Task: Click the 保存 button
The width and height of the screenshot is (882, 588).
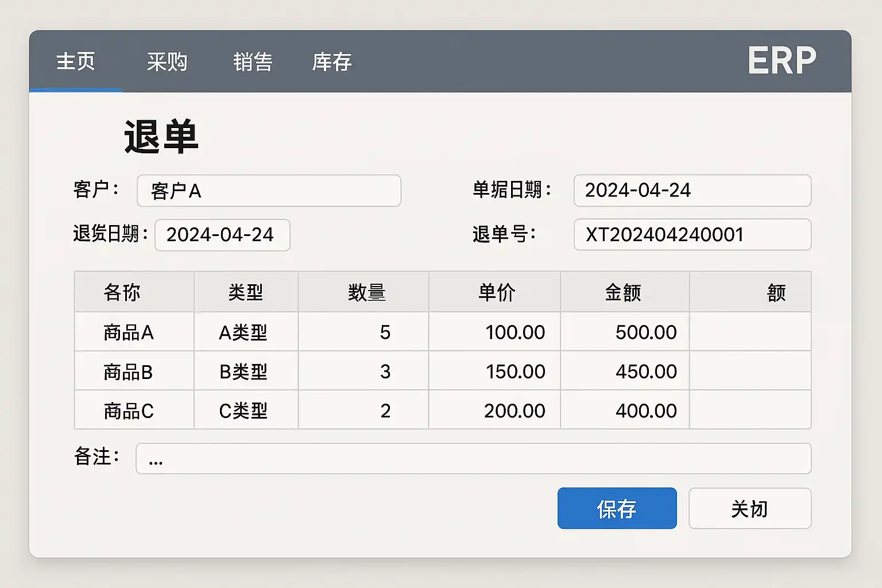Action: 617,508
